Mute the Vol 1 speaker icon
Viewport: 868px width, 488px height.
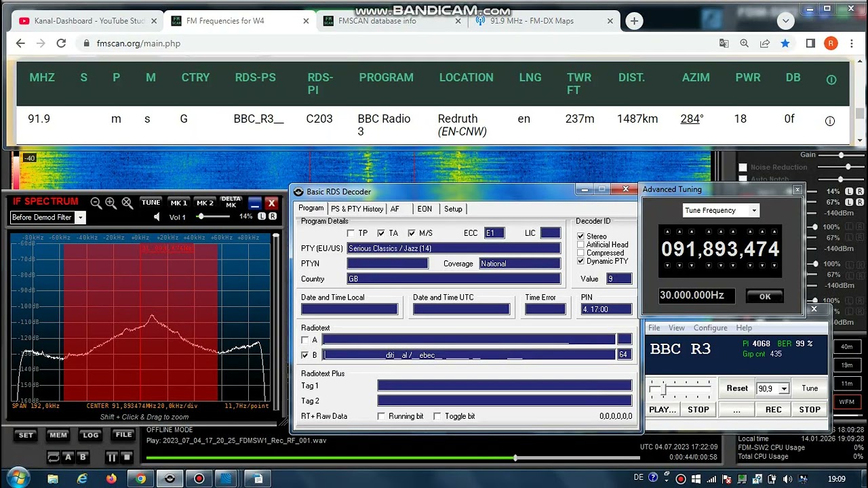point(157,217)
